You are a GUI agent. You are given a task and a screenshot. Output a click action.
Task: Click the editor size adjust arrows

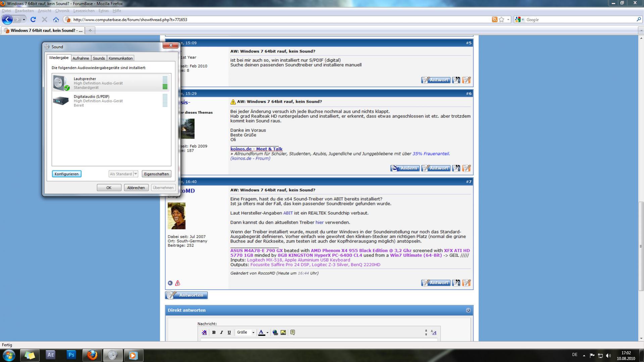[426, 332]
